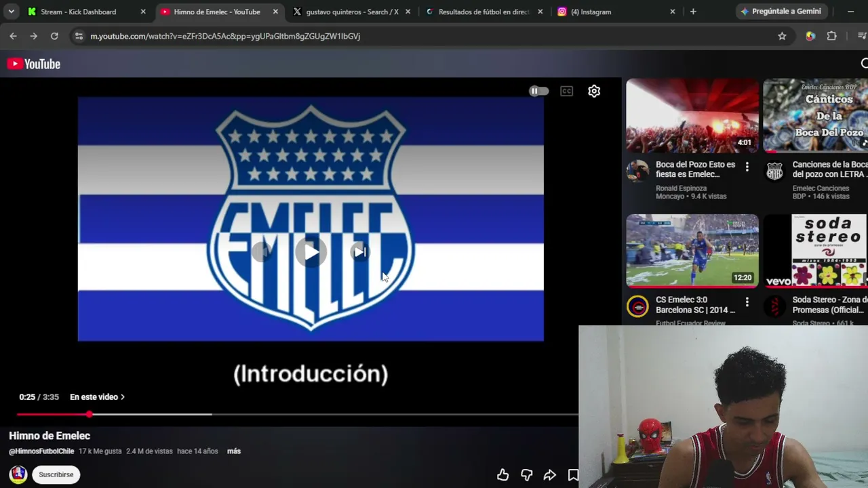
Task: Open the tab search dropdown arrow
Action: [12, 12]
